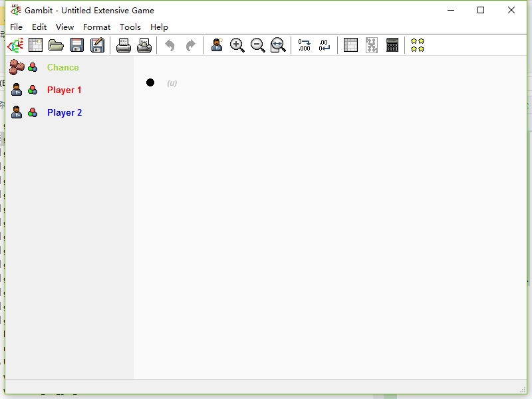This screenshot has height=399, width=532.
Task: Create a new strategic table game
Action: 35,45
